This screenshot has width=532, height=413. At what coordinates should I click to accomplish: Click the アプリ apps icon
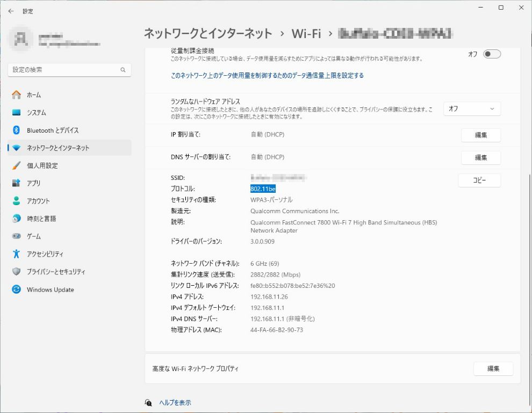[16, 183]
